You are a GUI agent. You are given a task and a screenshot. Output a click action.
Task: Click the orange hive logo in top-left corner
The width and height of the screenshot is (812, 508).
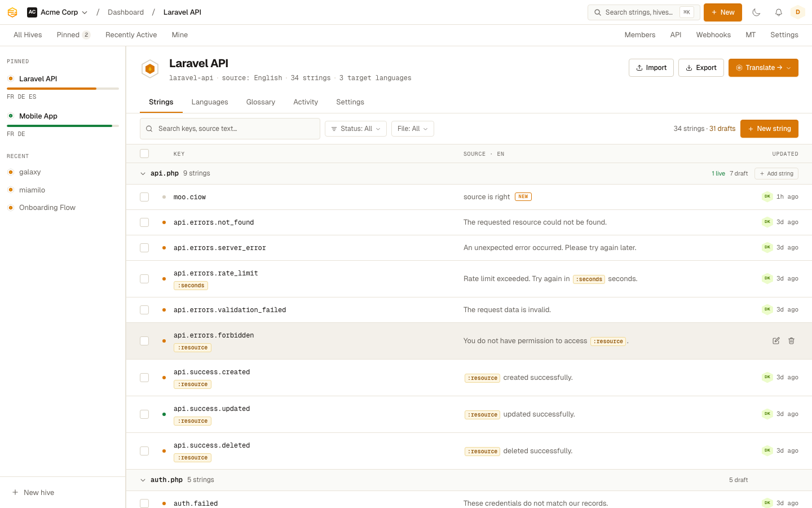(x=12, y=12)
